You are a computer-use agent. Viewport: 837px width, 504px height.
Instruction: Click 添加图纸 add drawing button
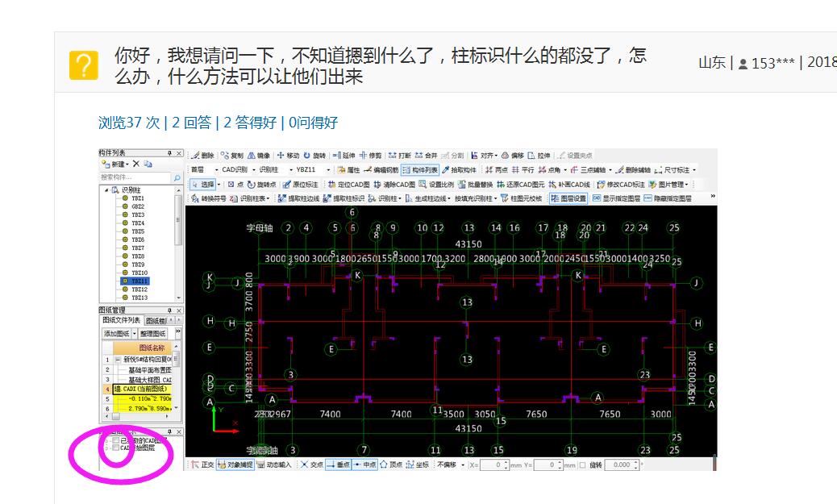(116, 334)
